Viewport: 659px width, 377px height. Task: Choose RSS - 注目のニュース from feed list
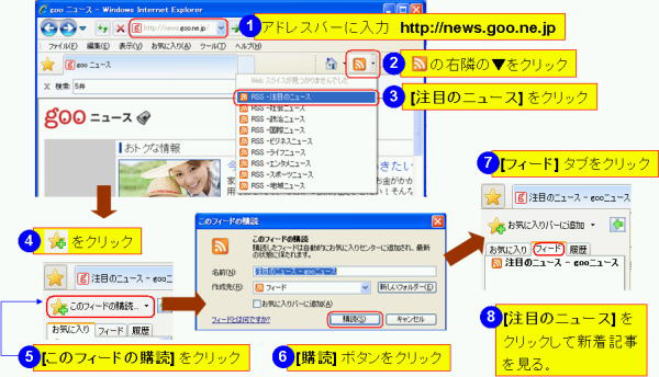pyautogui.click(x=306, y=97)
